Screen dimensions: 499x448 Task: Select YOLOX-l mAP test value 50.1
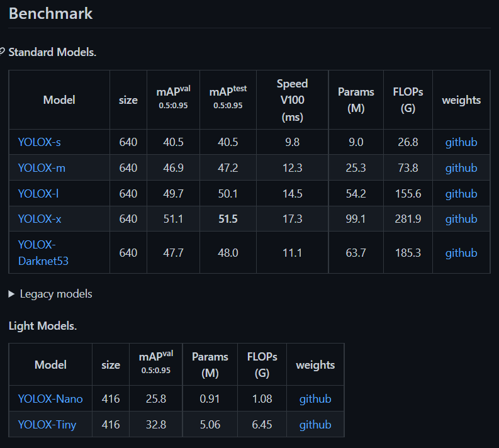click(x=228, y=193)
